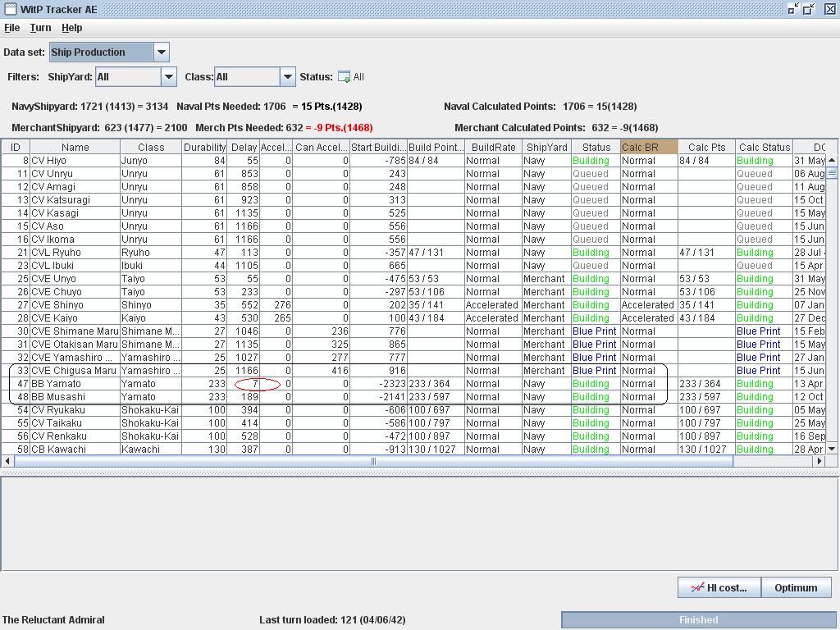Screen dimensions: 840x630
Task: Click the HI cost... button
Action: point(719,587)
